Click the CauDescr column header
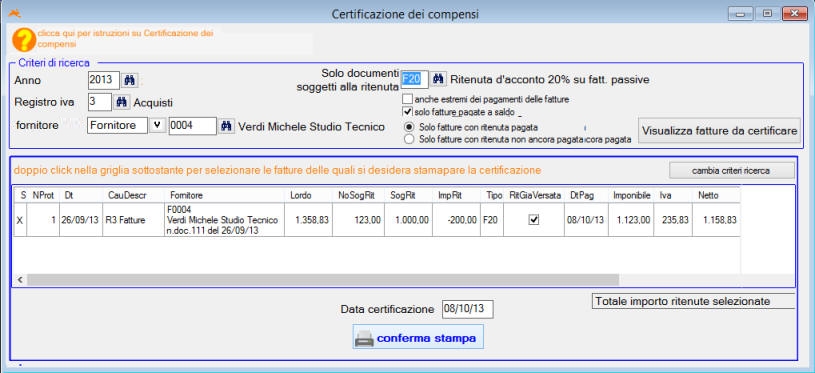This screenshot has width=815, height=373. coord(134,195)
